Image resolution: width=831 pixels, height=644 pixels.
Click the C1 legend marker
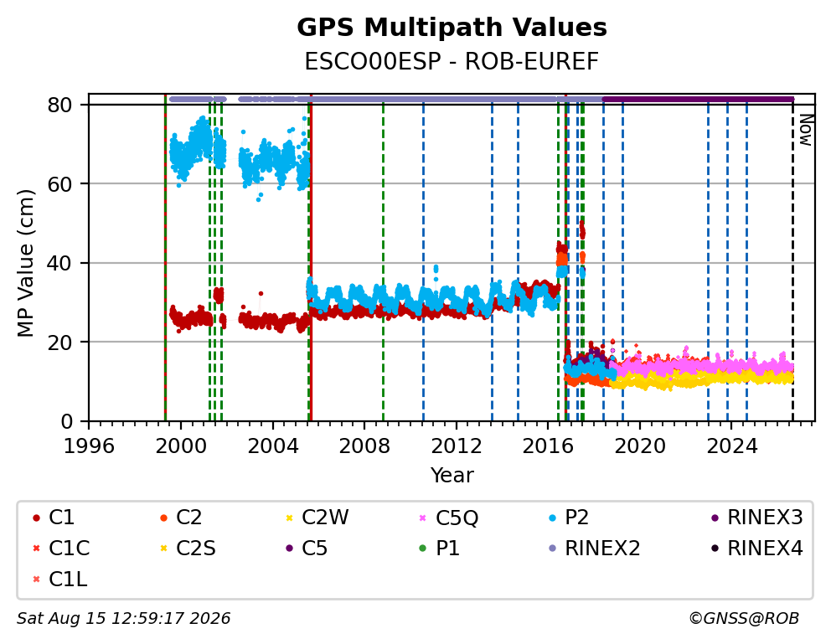pos(36,518)
